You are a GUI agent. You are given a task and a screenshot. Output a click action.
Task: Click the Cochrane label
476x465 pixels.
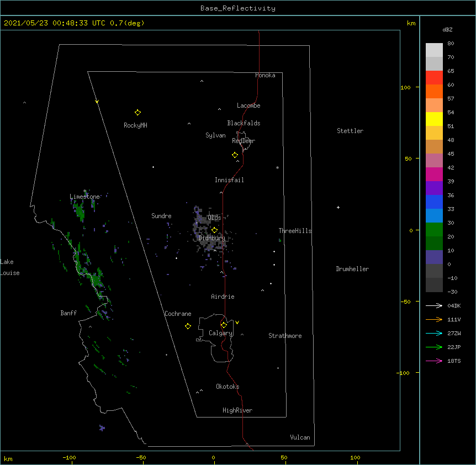[178, 314]
